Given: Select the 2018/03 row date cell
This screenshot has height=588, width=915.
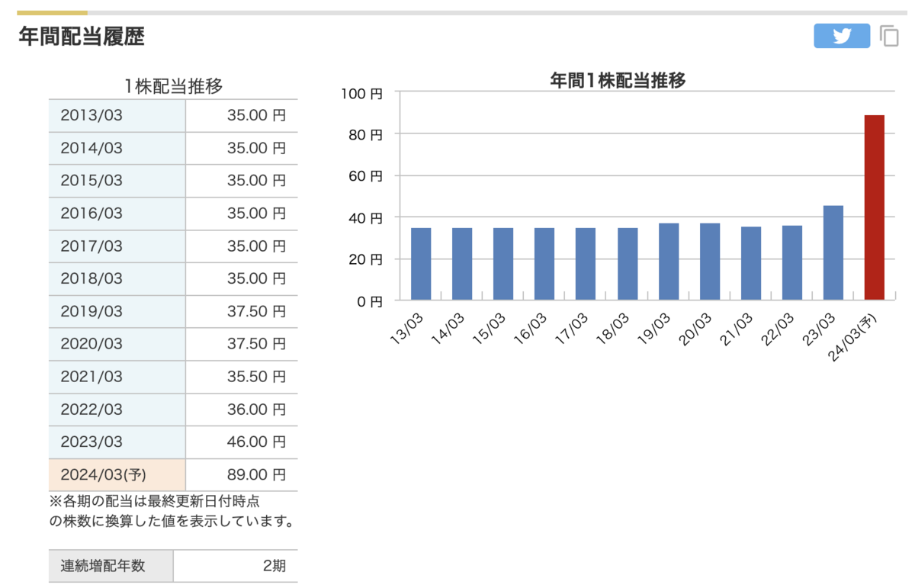Looking at the screenshot, I should [117, 279].
